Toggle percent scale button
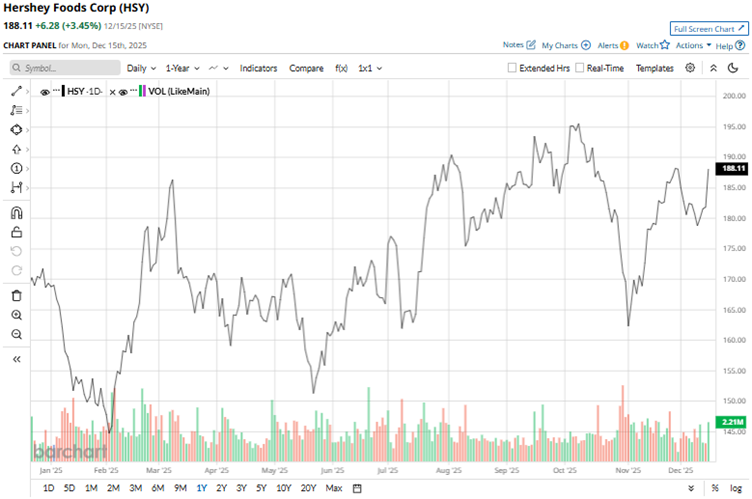752x499 pixels. coord(715,488)
